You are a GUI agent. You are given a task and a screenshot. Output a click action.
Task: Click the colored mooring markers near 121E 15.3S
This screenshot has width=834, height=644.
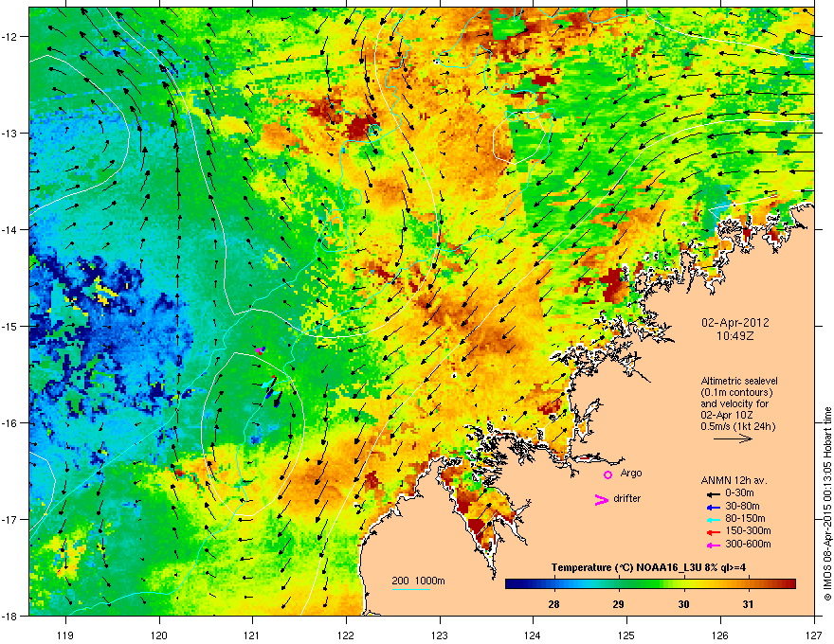click(x=260, y=350)
